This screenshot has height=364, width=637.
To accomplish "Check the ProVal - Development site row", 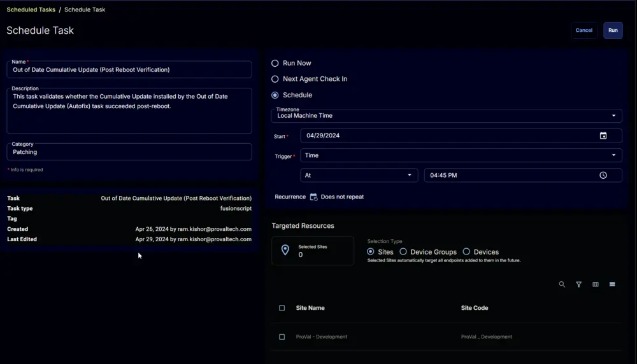I will click(282, 337).
